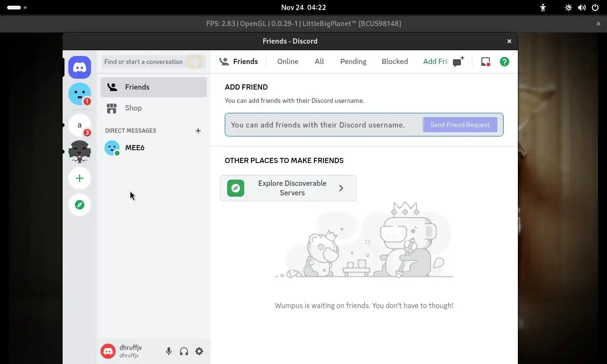The width and height of the screenshot is (607, 364).
Task: Click Find or start a conversation box
Action: click(x=154, y=62)
